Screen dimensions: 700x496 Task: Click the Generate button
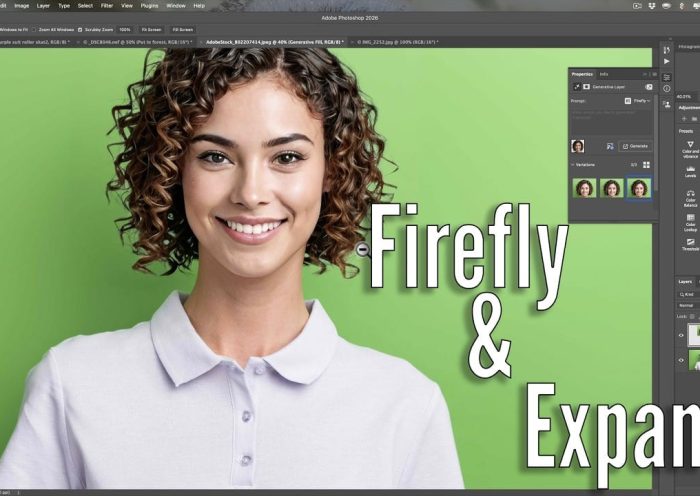635,146
